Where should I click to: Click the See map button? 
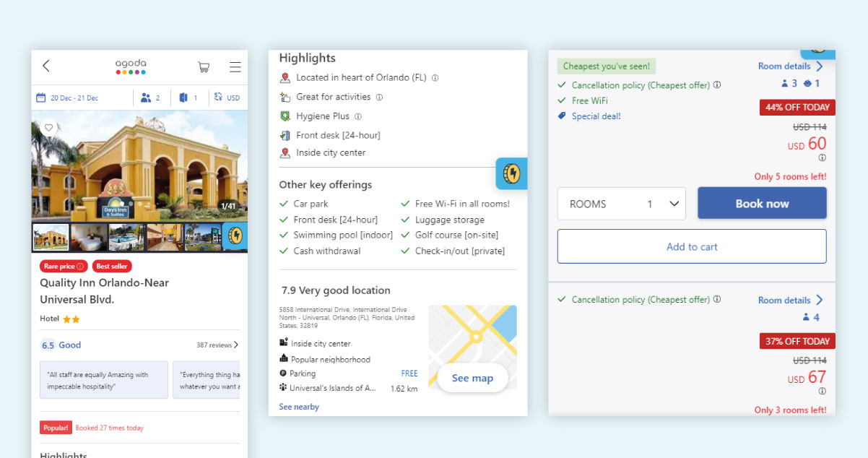[472, 379]
